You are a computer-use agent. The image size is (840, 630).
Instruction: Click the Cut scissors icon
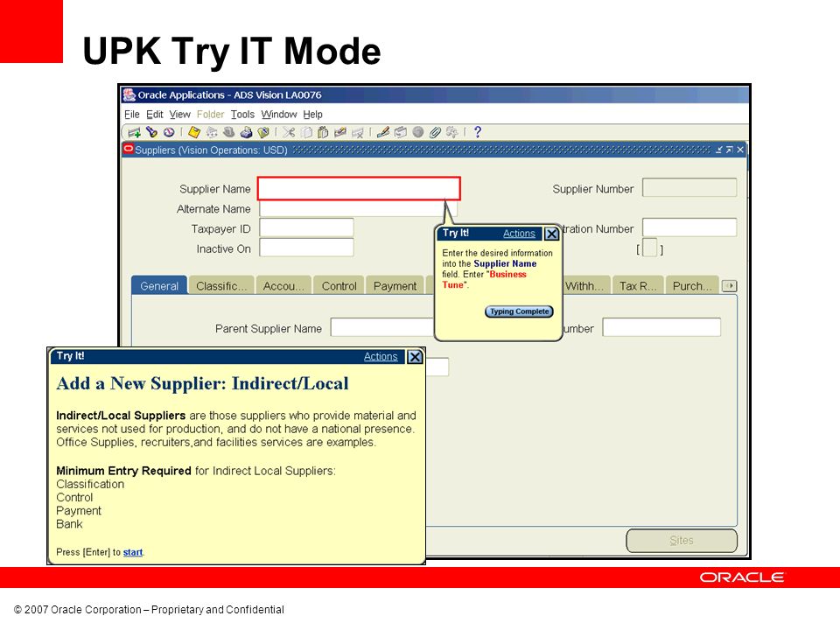[x=289, y=132]
